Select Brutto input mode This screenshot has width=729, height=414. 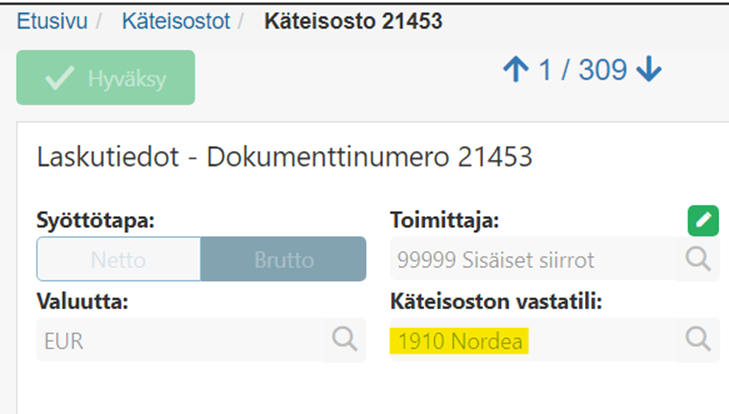[x=284, y=259]
